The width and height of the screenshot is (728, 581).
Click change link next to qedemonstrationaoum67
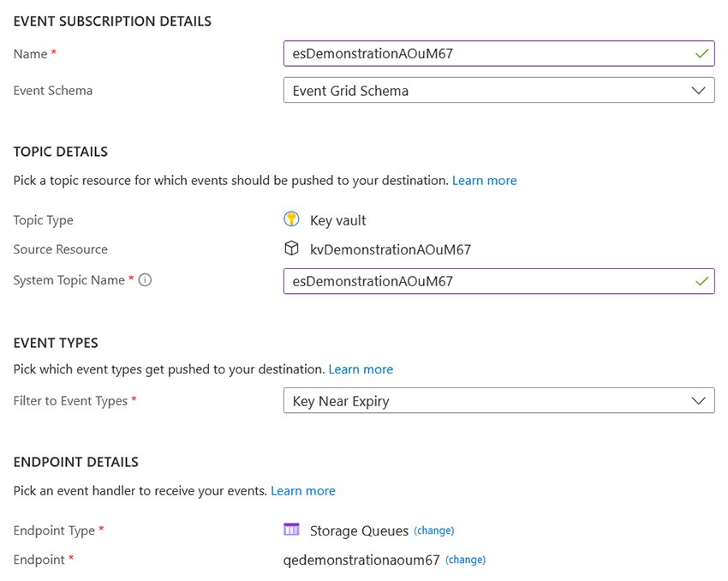click(465, 560)
